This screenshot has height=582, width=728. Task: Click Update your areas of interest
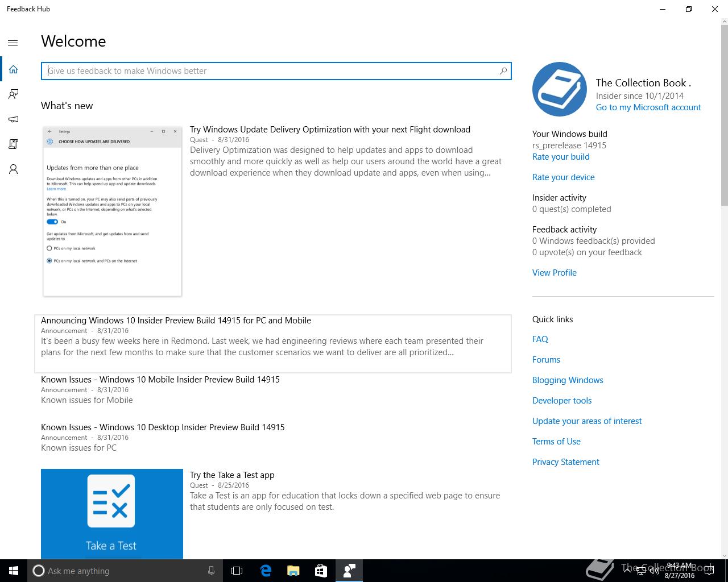coord(587,421)
